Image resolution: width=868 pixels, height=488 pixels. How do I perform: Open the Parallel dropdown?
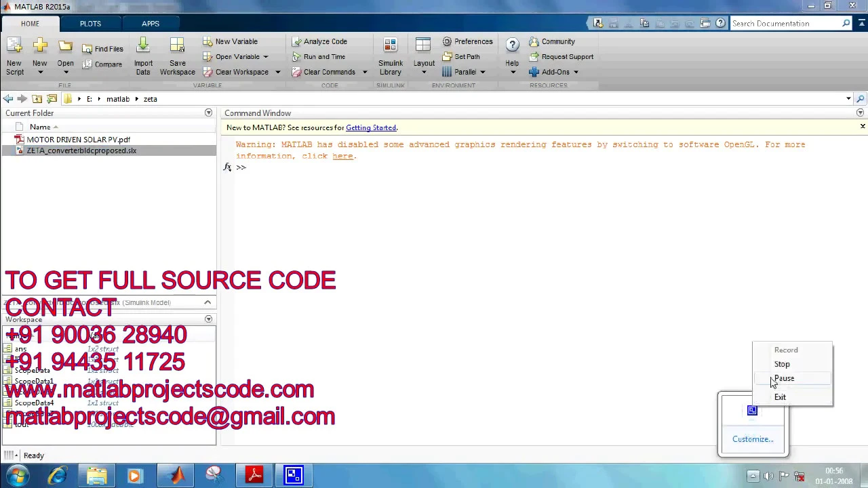pos(482,73)
